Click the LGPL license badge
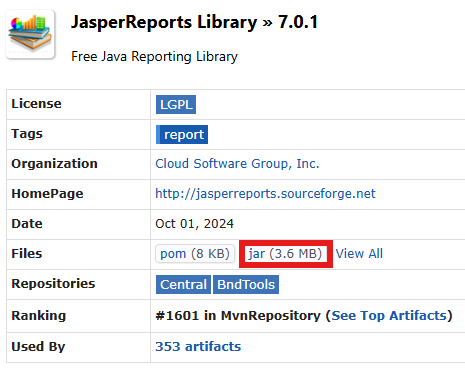This screenshot has width=465, height=372. [x=176, y=105]
